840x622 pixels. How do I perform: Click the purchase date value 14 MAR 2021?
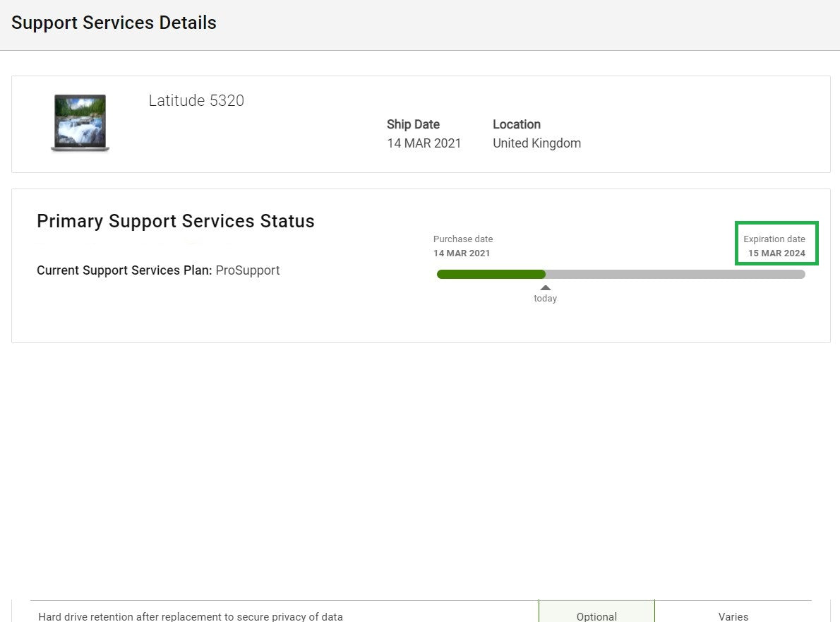click(462, 253)
